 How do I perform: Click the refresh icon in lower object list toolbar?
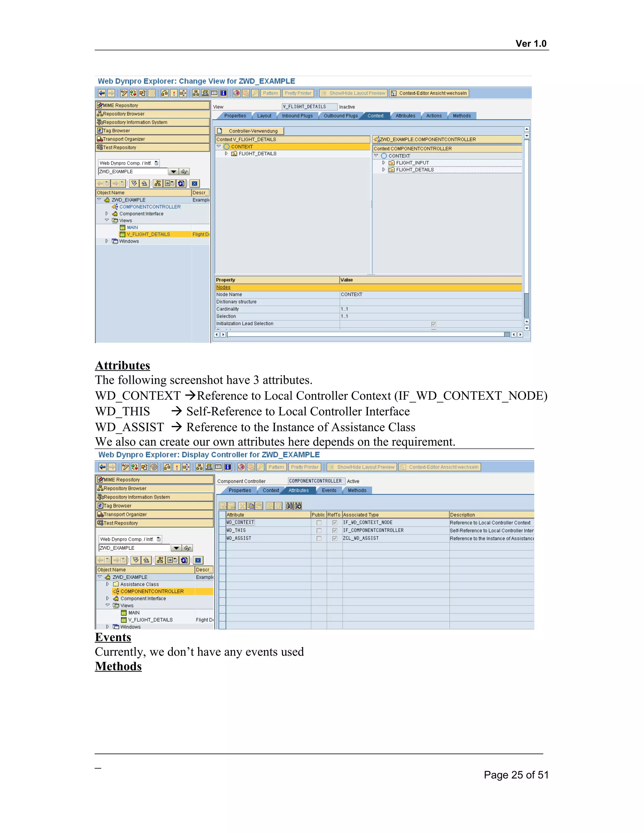click(185, 560)
